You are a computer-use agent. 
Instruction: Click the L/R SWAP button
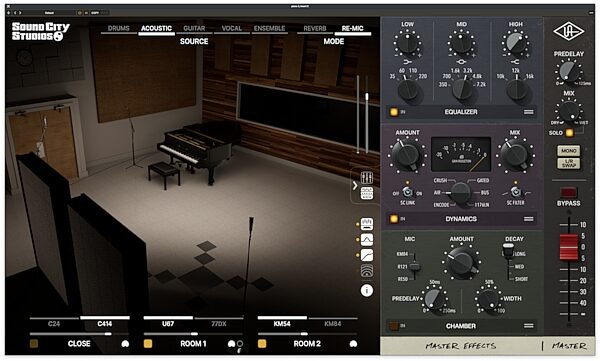569,163
